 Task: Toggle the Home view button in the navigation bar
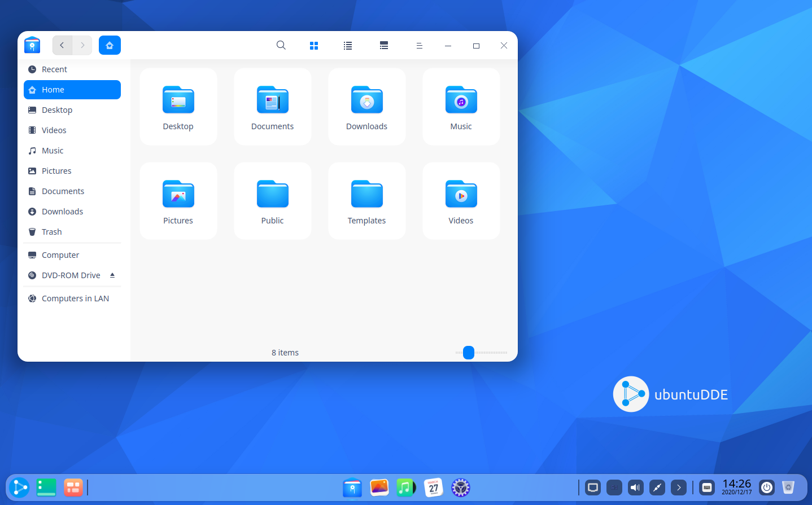[x=110, y=45]
